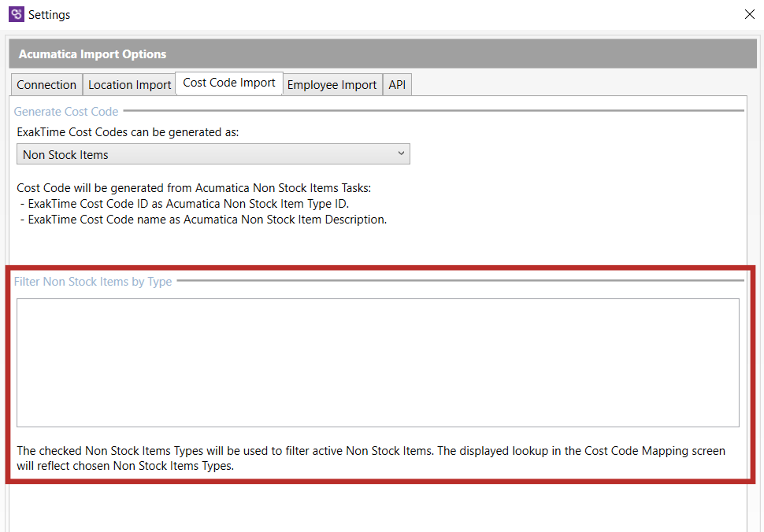The width and height of the screenshot is (764, 532).
Task: Click the 'checked Non Stock Items Types' note
Action: point(371,458)
